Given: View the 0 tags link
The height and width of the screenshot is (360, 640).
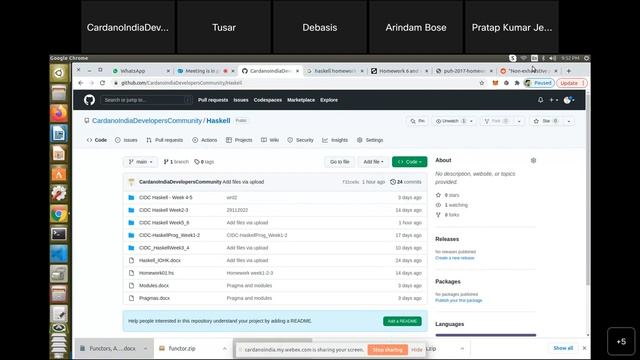Looking at the screenshot, I should point(204,162).
